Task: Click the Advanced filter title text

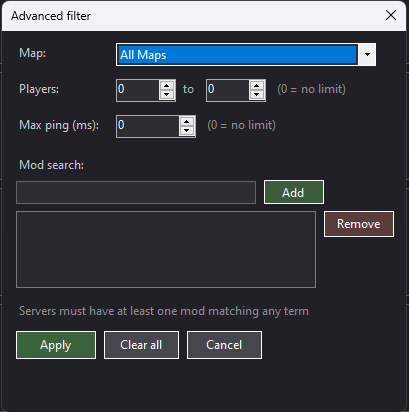Action: coord(51,16)
